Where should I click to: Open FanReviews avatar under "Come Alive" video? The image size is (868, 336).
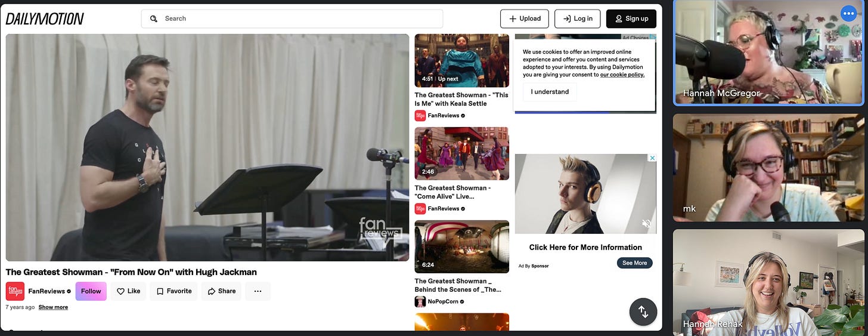pos(420,209)
